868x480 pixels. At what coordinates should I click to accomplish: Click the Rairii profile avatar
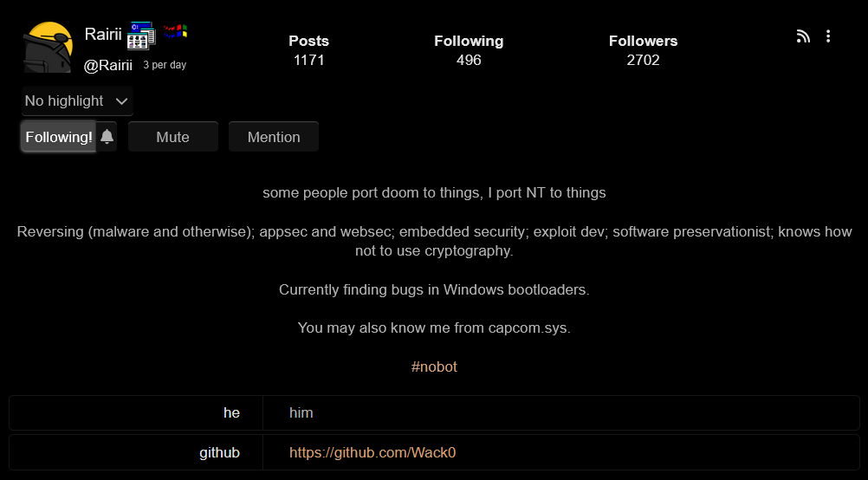click(x=48, y=48)
